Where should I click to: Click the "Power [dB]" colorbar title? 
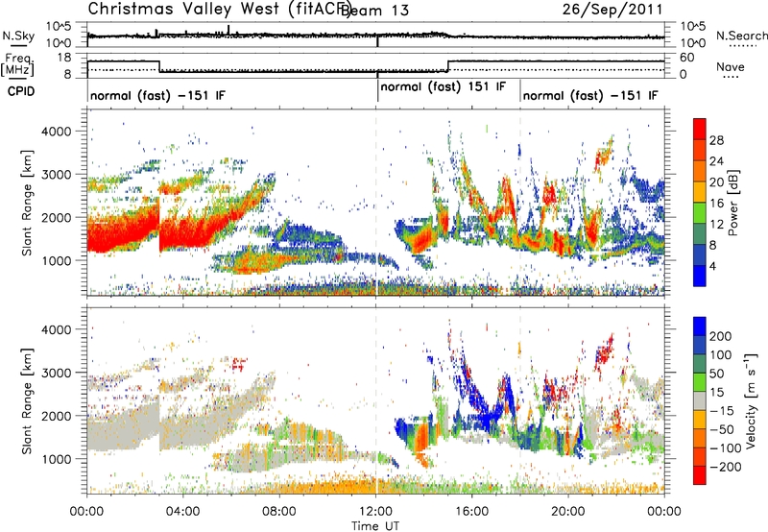coord(733,203)
